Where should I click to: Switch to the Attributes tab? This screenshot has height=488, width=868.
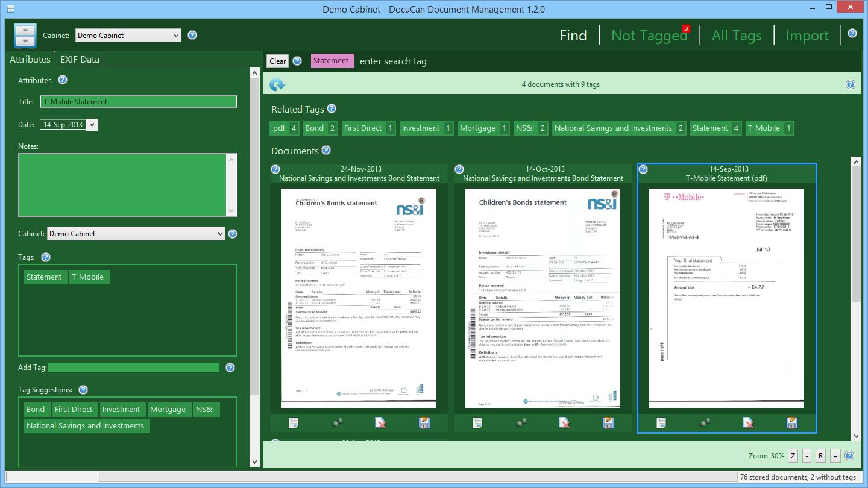[x=30, y=59]
